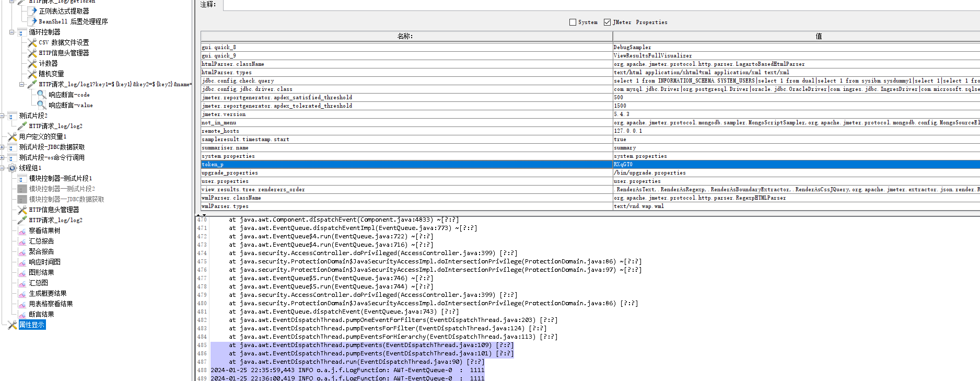Click the 5.4.3 version value cell
The width and height of the screenshot is (980, 381).
click(x=797, y=114)
